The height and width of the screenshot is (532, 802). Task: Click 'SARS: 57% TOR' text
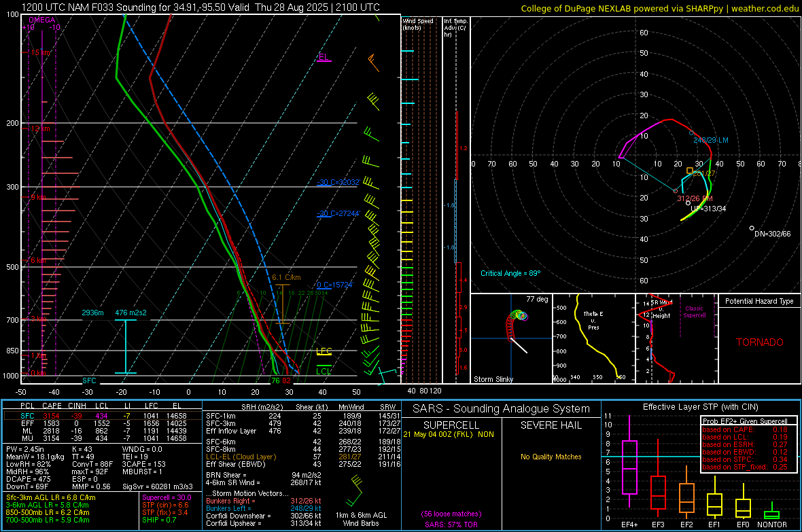451,525
